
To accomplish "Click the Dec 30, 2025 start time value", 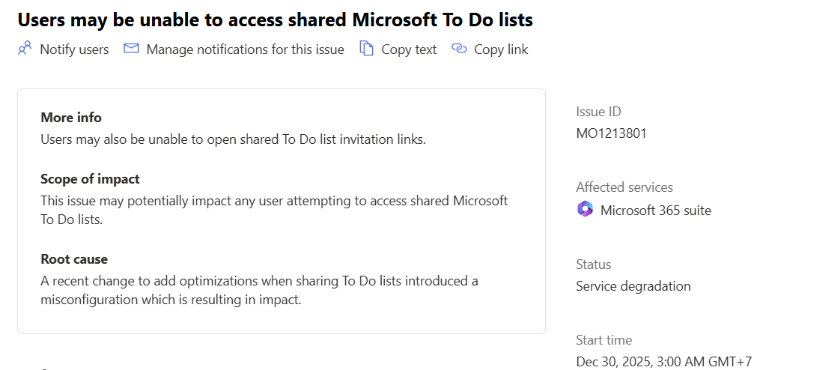I will 664,362.
